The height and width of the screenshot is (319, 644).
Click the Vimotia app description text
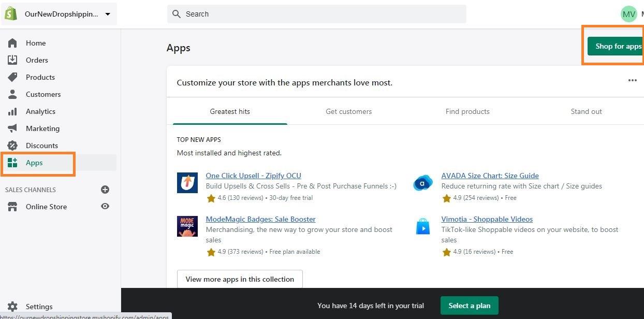pos(530,235)
